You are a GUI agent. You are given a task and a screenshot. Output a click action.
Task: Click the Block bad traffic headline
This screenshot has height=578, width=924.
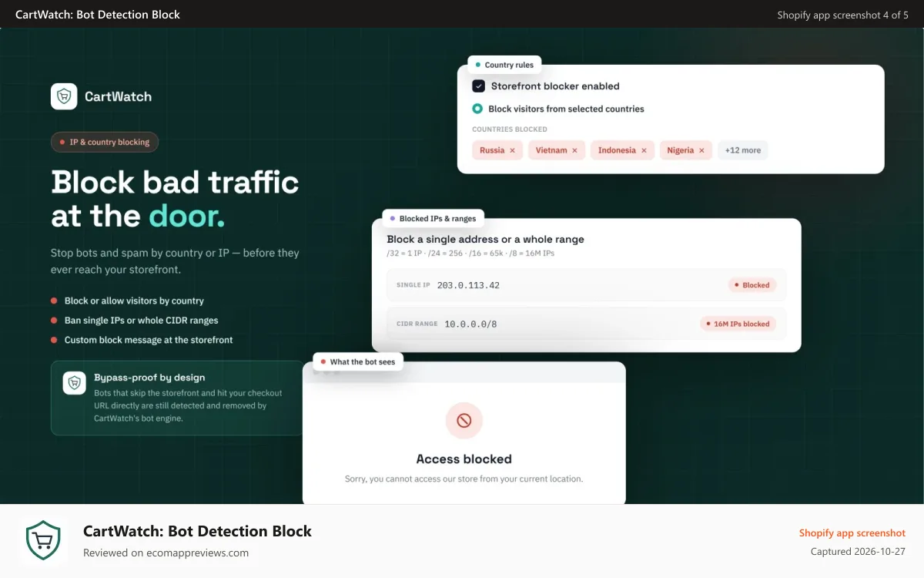coord(175,199)
